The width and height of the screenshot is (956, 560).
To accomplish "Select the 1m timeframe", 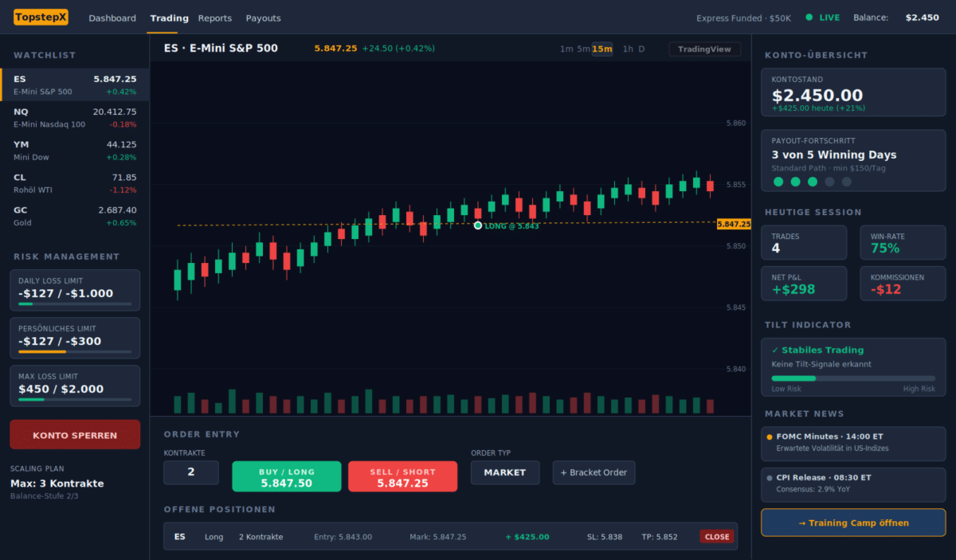I will (566, 49).
